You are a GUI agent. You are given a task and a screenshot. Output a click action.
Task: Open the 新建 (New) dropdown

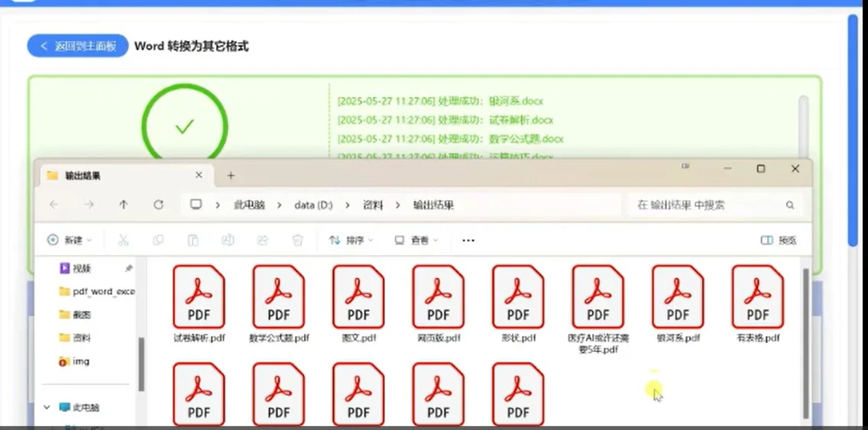[70, 240]
